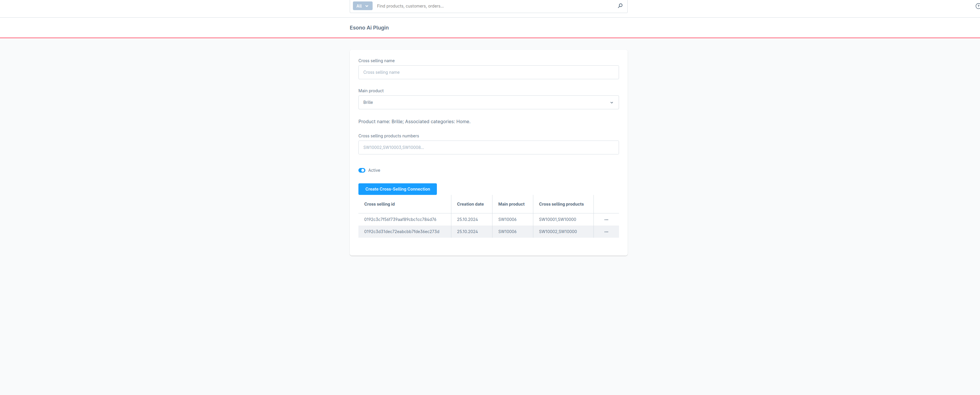Click the Find products, customers, orders search box
The height and width of the screenshot is (395, 980).
pos(494,6)
